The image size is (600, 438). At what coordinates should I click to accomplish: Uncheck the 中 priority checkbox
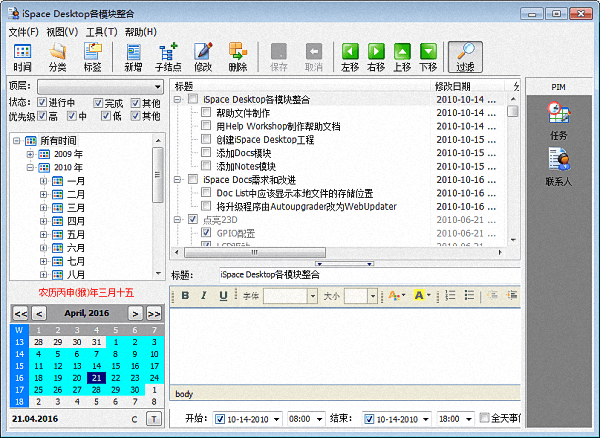point(72,116)
